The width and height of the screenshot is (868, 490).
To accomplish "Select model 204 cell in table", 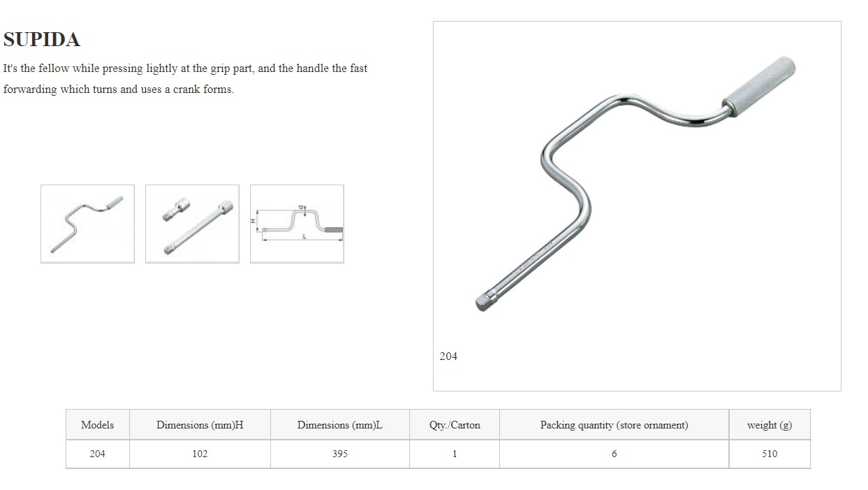I will [97, 454].
